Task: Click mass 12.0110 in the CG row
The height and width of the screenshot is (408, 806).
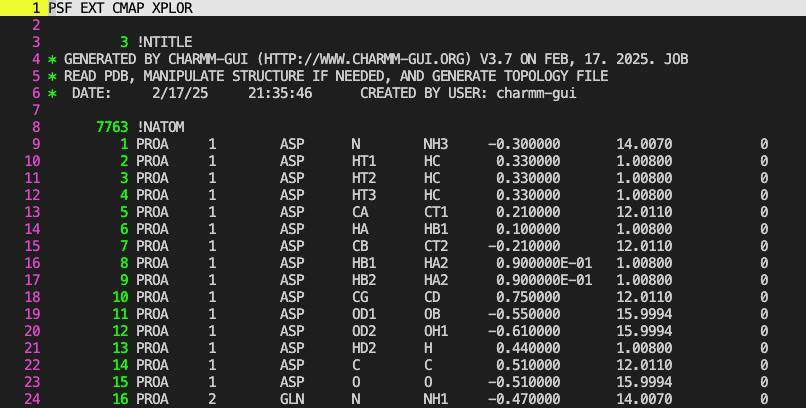Action: [644, 296]
